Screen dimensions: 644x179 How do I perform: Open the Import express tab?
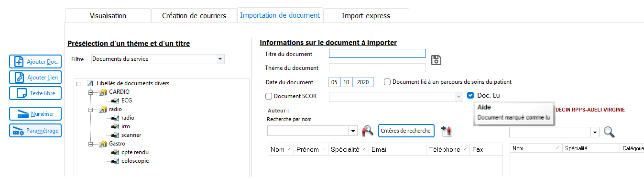pyautogui.click(x=366, y=16)
